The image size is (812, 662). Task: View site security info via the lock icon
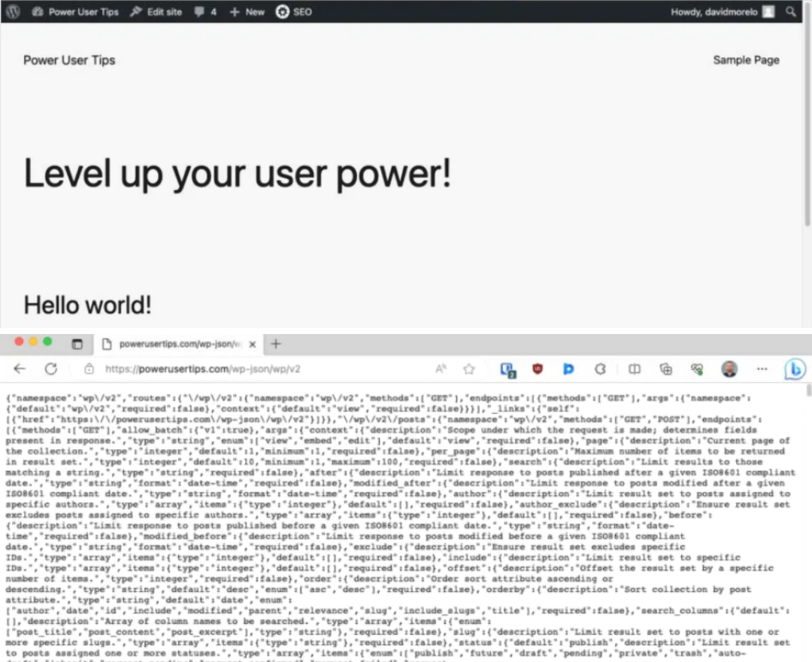coord(89,369)
